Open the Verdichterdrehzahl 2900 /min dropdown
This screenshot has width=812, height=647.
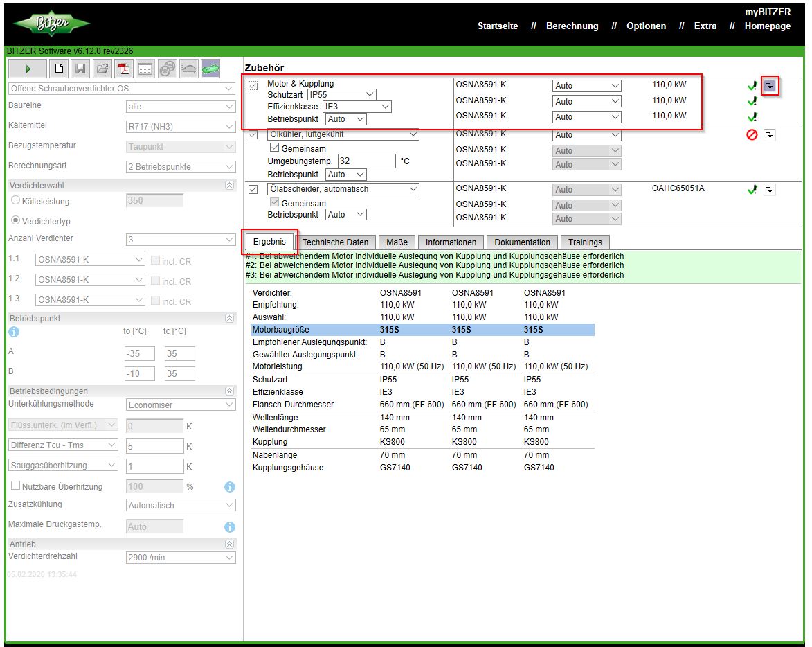(181, 558)
